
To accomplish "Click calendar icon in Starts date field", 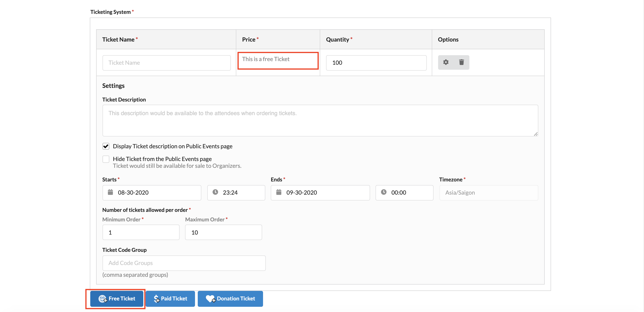I will click(110, 192).
